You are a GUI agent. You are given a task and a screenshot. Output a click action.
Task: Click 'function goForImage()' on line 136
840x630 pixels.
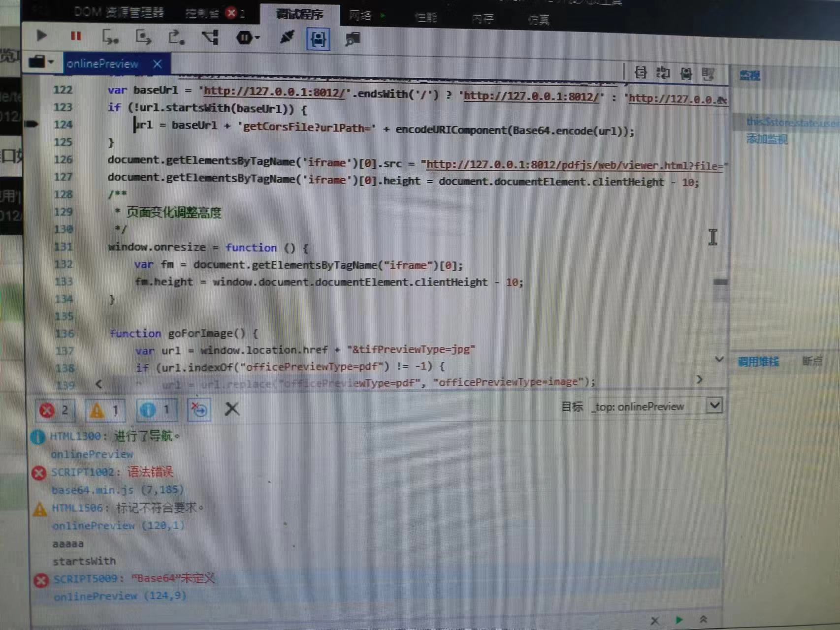coord(177,333)
